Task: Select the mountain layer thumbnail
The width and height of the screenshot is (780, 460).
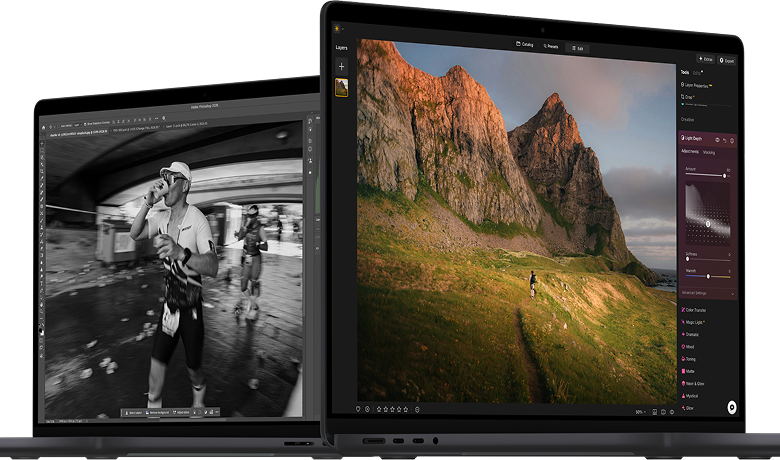Action: tap(341, 88)
